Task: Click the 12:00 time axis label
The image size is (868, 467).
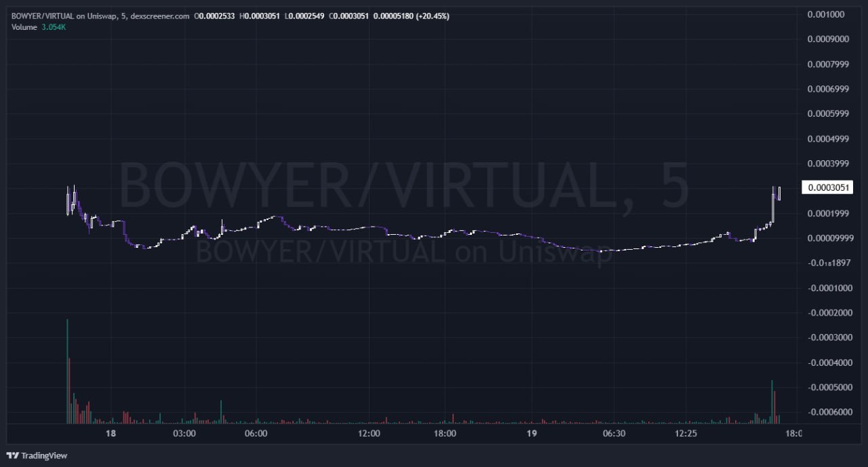Action: (368, 433)
